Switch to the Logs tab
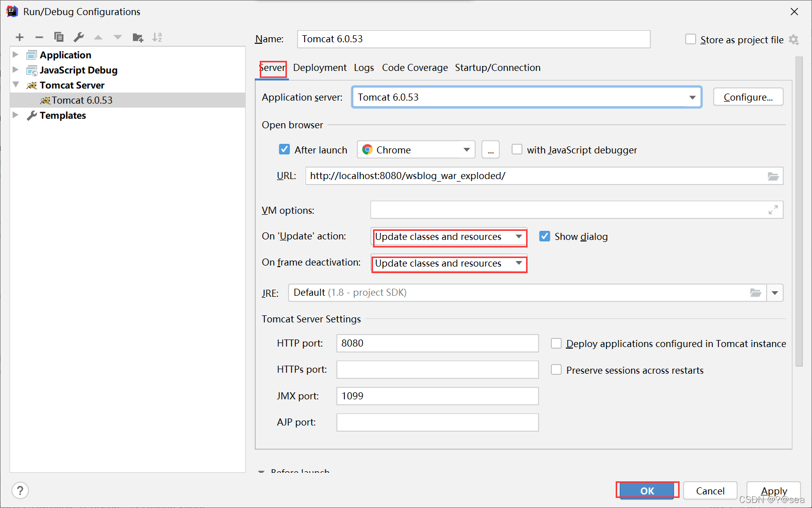This screenshot has width=812, height=508. point(364,68)
